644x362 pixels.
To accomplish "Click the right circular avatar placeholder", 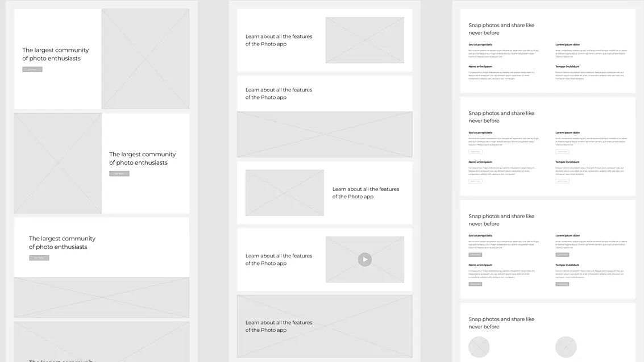I will click(x=566, y=347).
